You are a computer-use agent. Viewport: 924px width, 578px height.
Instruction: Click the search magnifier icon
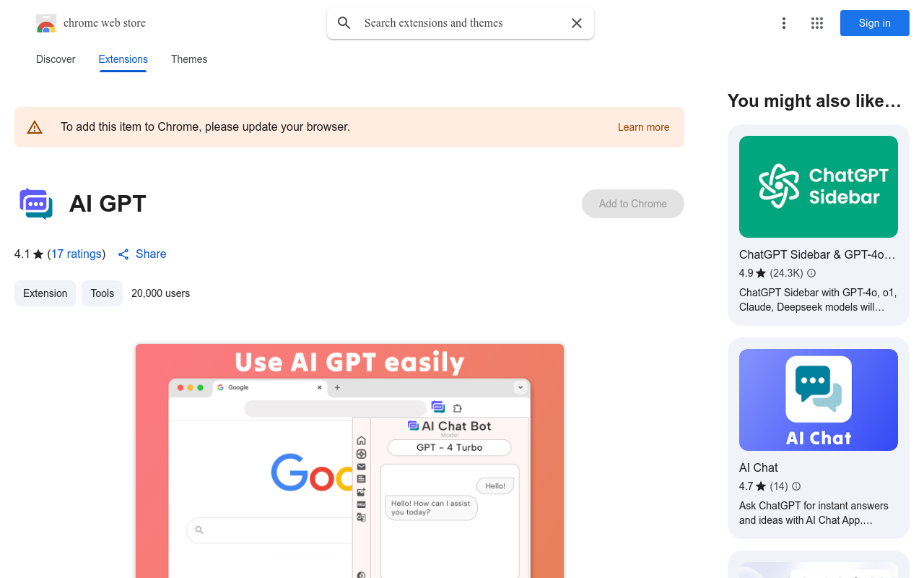(344, 23)
